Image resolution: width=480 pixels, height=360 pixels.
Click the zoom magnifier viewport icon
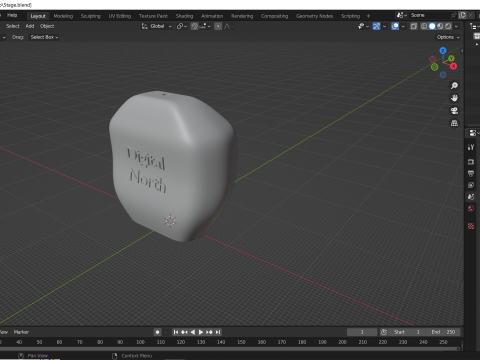tap(454, 86)
